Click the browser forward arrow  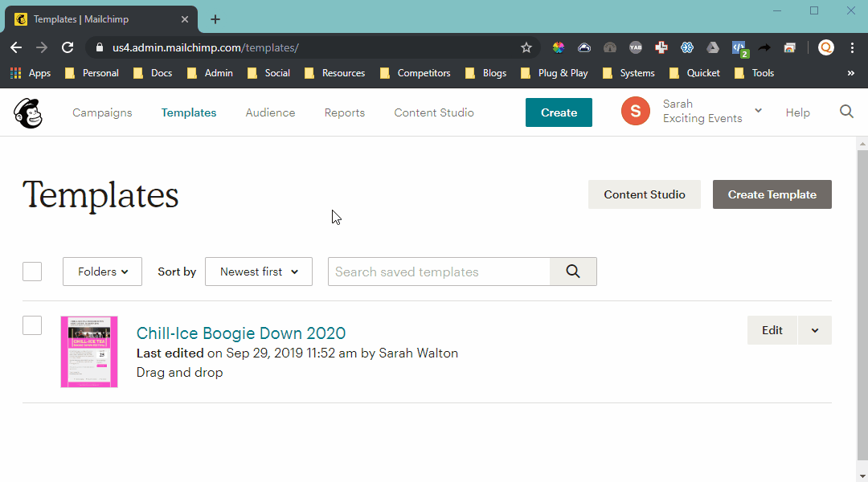(x=42, y=47)
